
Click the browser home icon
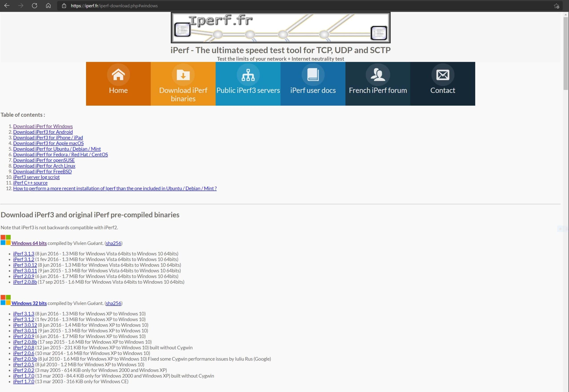coord(48,6)
